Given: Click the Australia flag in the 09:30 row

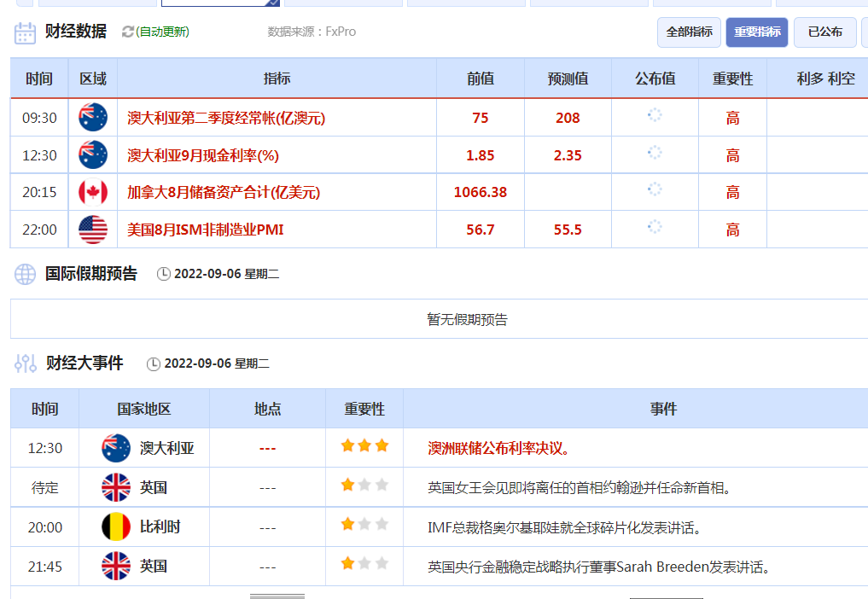Looking at the screenshot, I should tap(93, 118).
